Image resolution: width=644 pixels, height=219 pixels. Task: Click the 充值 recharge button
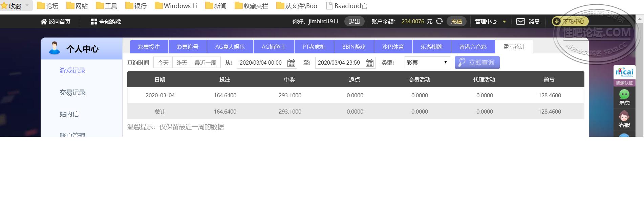click(456, 21)
